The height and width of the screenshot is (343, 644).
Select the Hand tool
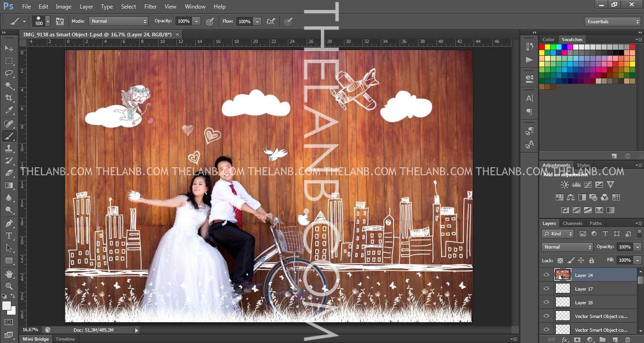[9, 274]
